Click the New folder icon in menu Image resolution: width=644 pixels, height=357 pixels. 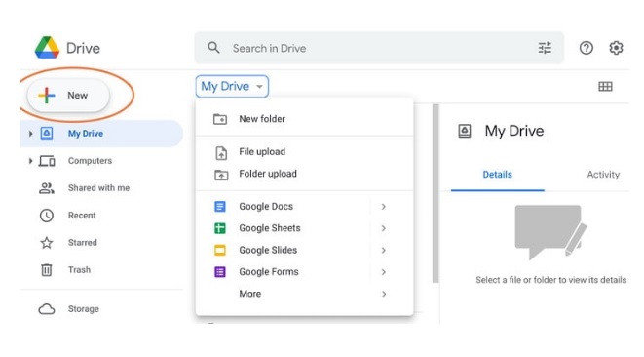(220, 119)
